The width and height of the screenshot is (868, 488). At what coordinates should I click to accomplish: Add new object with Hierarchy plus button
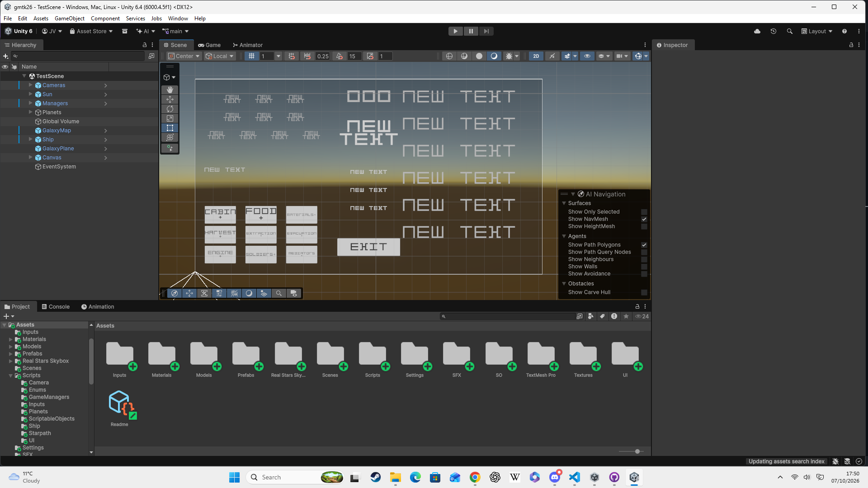[6, 56]
